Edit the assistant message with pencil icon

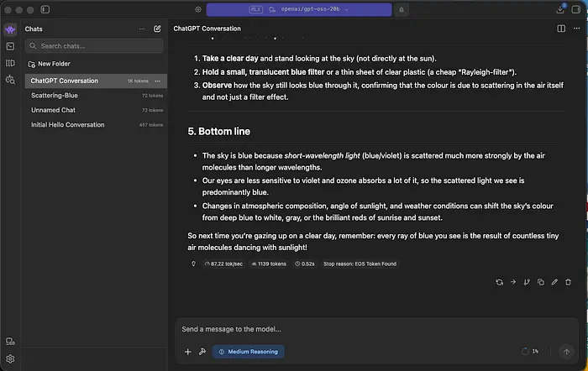click(x=554, y=282)
